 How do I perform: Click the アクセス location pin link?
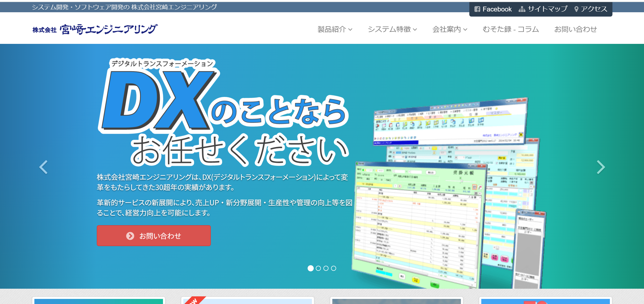click(576, 9)
